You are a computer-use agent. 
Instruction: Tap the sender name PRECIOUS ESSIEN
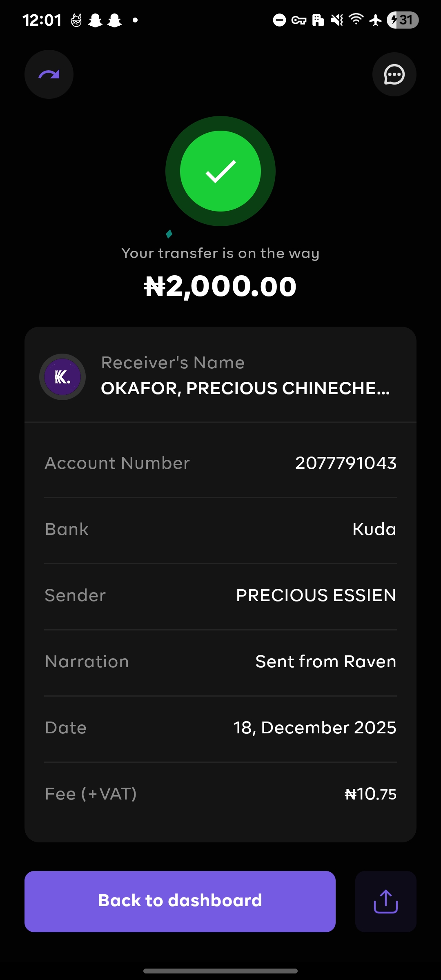pyautogui.click(x=316, y=595)
